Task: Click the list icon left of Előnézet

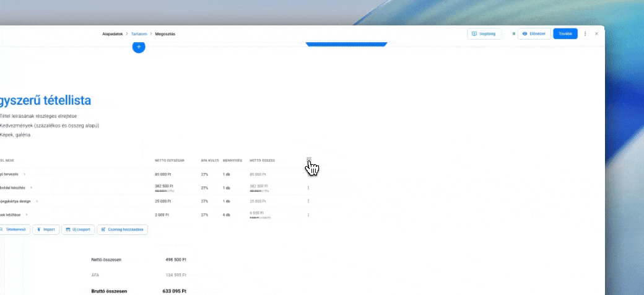Action: click(513, 34)
